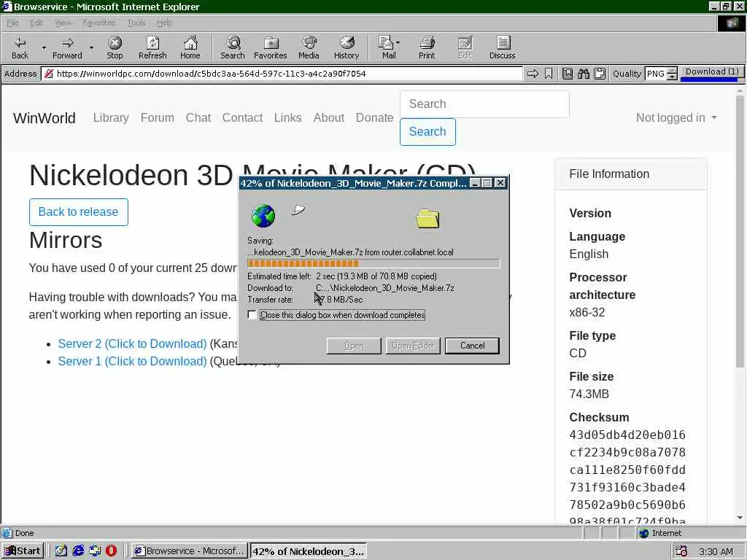The width and height of the screenshot is (747, 560).
Task: Click the Windows flag throbber icon
Action: [x=731, y=23]
